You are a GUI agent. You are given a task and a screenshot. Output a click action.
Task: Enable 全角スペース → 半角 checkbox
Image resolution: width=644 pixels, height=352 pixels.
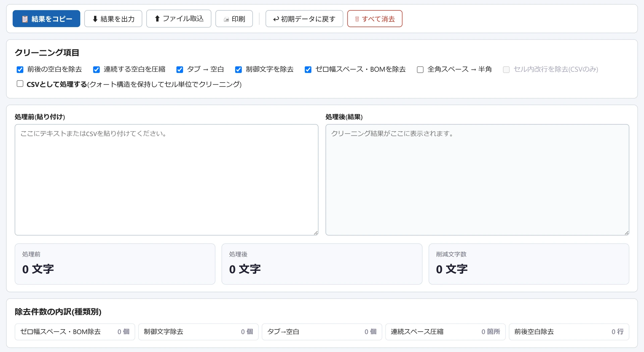point(420,69)
